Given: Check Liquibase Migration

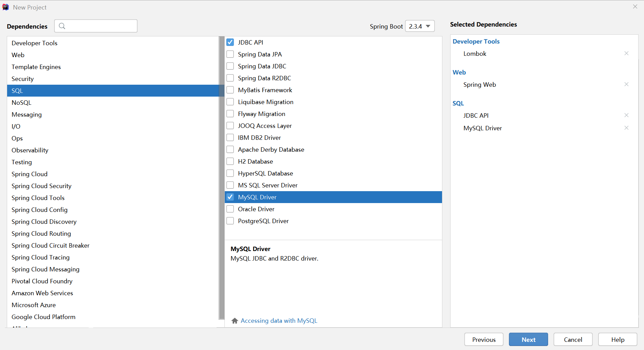Looking at the screenshot, I should [230, 102].
